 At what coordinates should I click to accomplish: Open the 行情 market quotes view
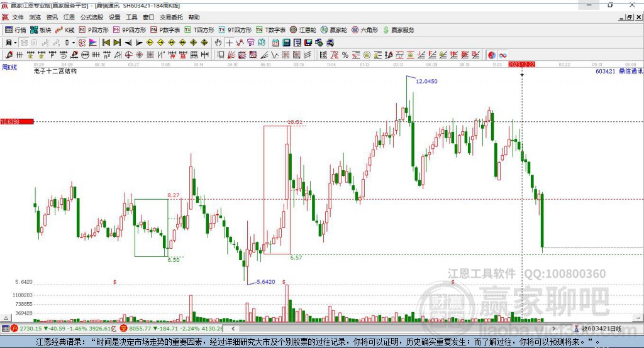click(x=15, y=30)
